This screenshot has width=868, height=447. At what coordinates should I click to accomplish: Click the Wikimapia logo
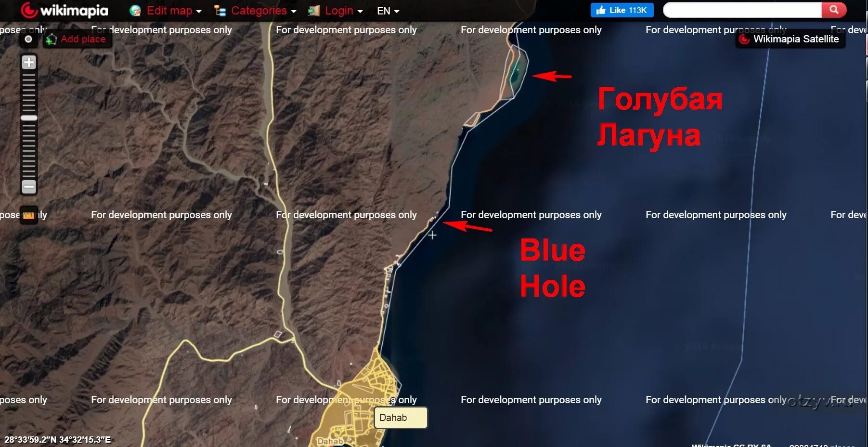click(65, 10)
